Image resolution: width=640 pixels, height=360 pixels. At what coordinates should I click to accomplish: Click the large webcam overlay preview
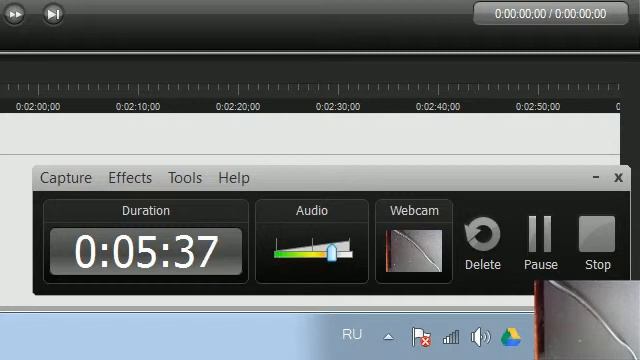coord(587,320)
